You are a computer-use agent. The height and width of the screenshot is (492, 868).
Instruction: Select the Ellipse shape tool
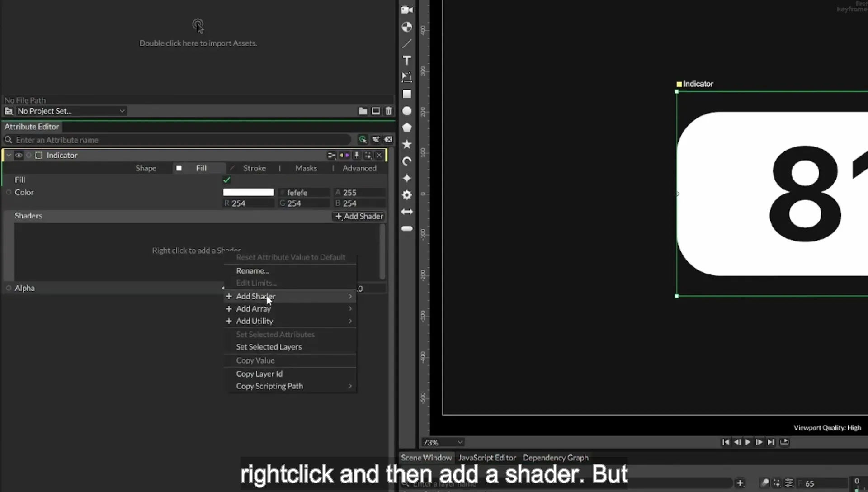[407, 111]
